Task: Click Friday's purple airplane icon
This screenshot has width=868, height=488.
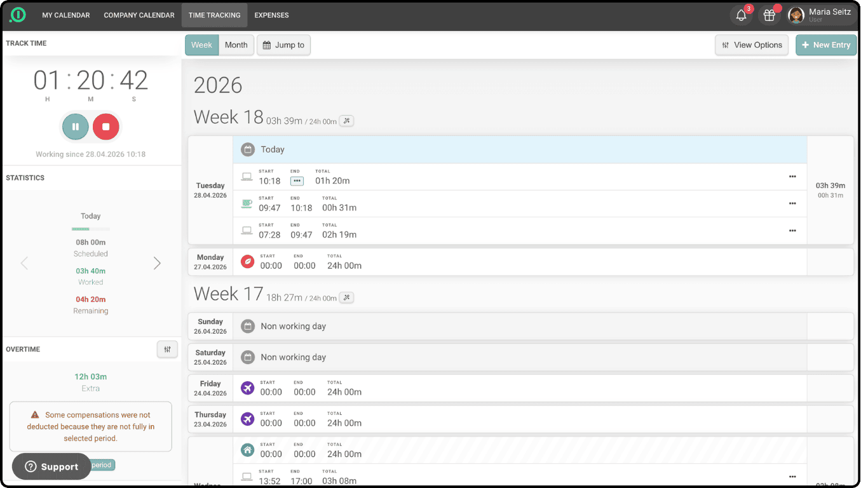Action: (248, 388)
